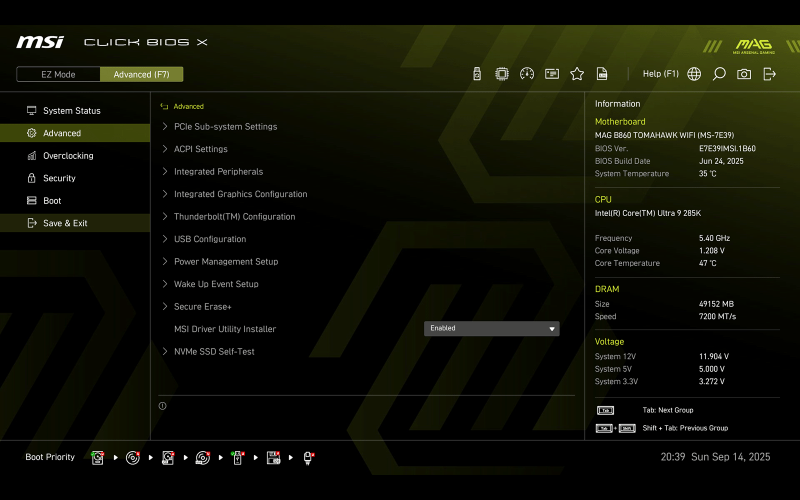This screenshot has height=500, width=800.
Task: Click Help (F1)
Action: pos(661,74)
